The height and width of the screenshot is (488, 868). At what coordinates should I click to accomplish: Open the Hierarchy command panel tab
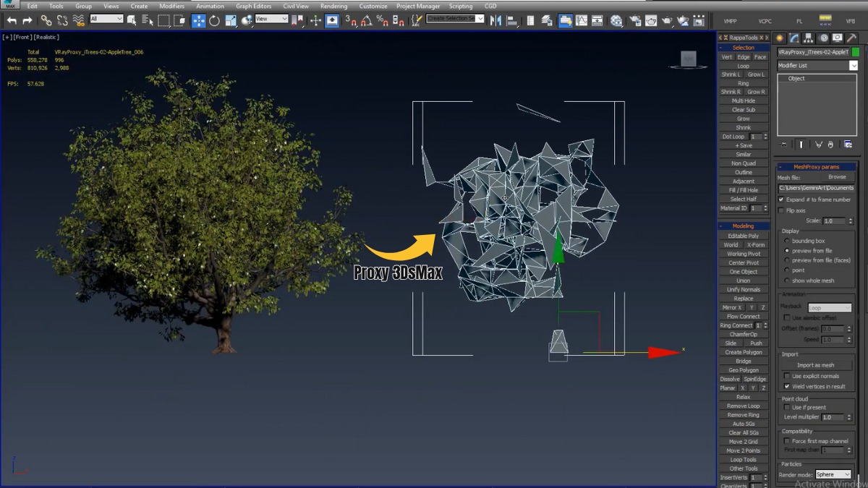[808, 38]
